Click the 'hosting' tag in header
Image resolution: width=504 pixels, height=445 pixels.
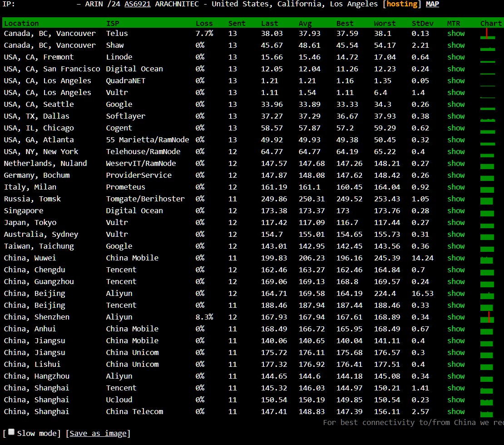point(402,4)
